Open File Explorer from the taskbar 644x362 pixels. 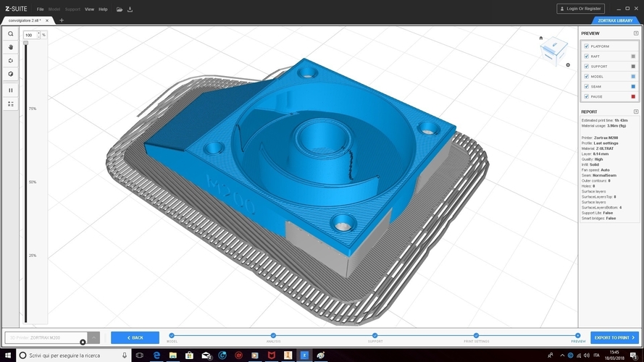pos(173,355)
